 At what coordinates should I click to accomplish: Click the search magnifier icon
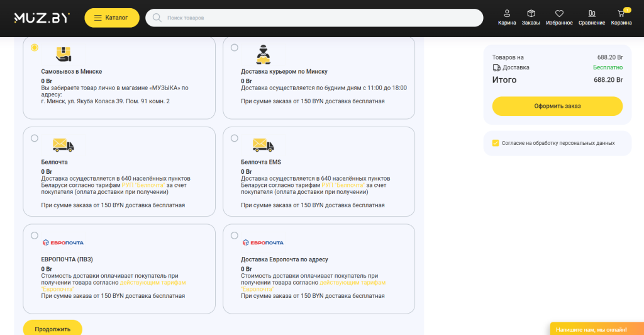[x=157, y=18]
